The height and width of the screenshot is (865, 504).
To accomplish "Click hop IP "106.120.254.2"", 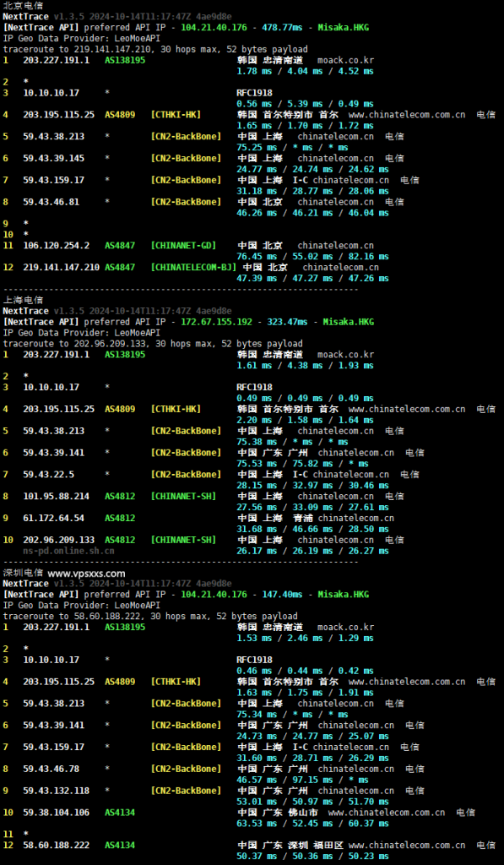I will [57, 246].
